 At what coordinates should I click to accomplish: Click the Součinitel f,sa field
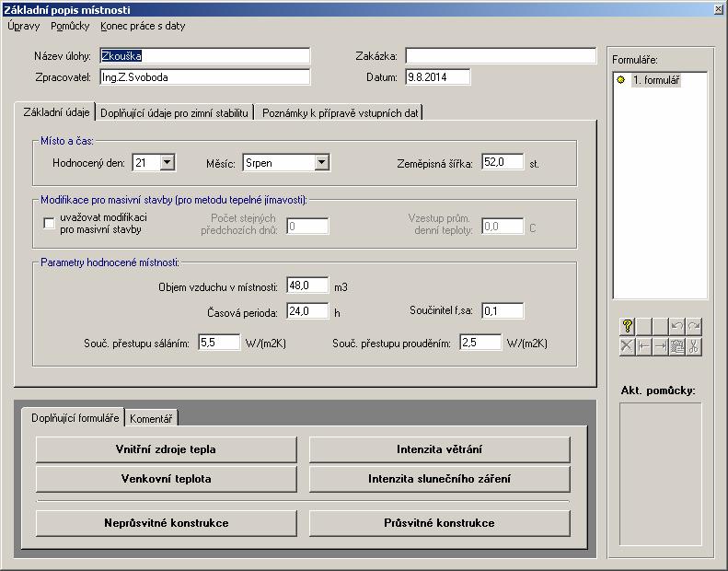point(503,310)
